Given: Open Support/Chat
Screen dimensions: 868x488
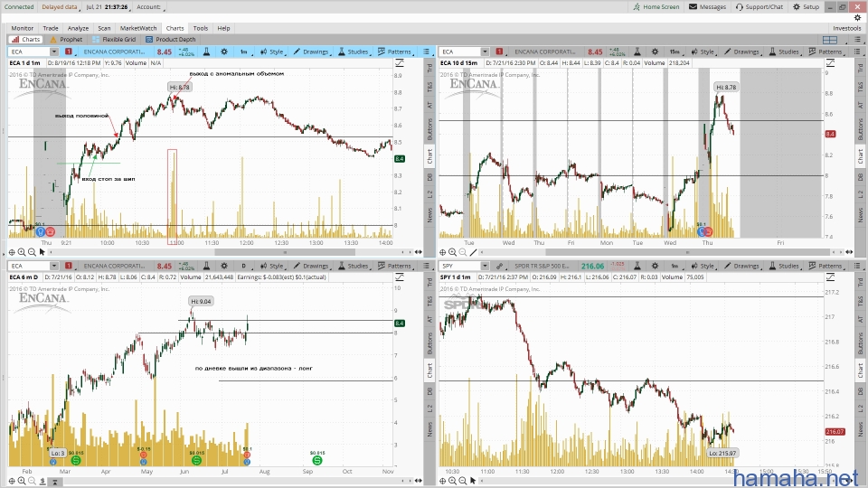Looking at the screenshot, I should coord(759,6).
